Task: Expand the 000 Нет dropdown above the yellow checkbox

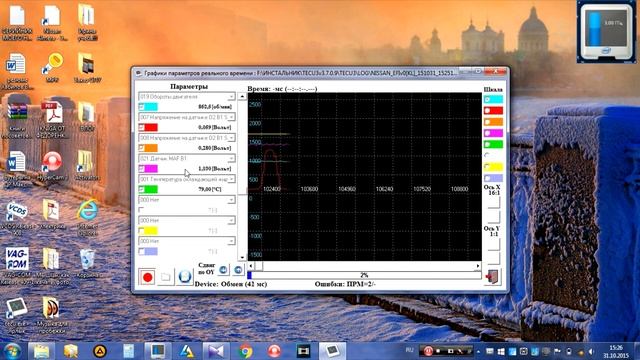Action: (x=231, y=220)
